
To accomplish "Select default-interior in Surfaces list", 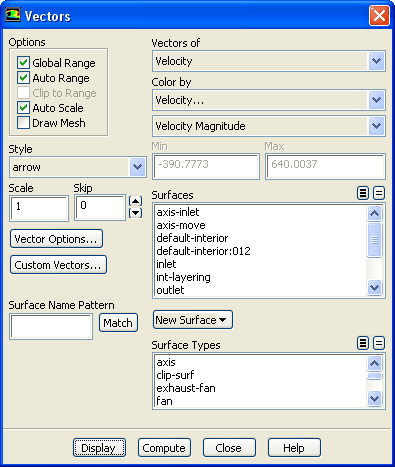I will [261, 238].
